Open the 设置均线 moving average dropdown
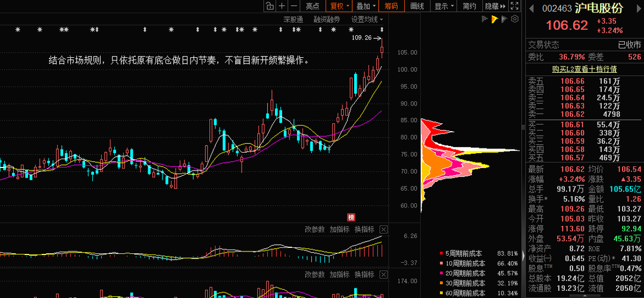Screen dimensions: 644x298 367,19
